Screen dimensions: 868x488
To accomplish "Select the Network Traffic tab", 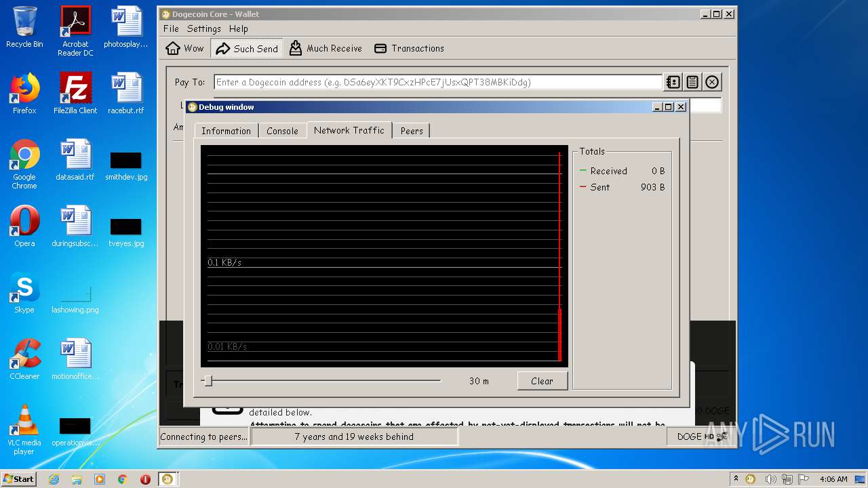I will [x=349, y=130].
